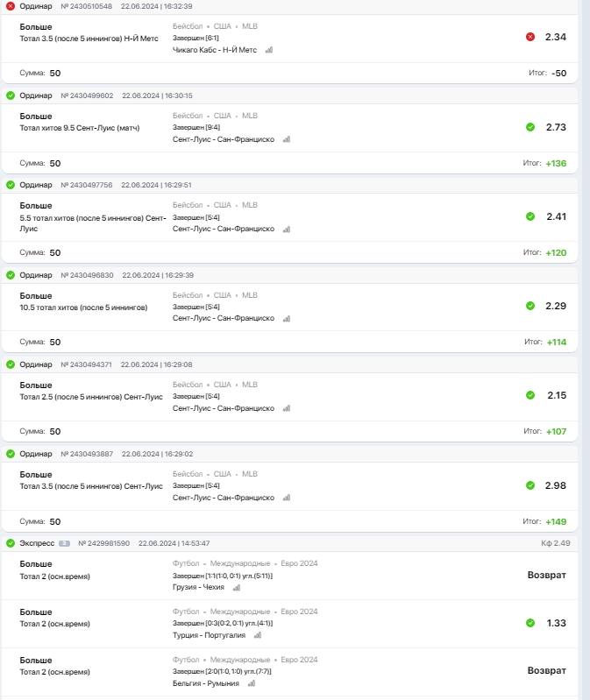Viewport: 590px width, 700px height.
Task: Click green status icon of Ординар №2430496830 header
Action: [x=11, y=275]
